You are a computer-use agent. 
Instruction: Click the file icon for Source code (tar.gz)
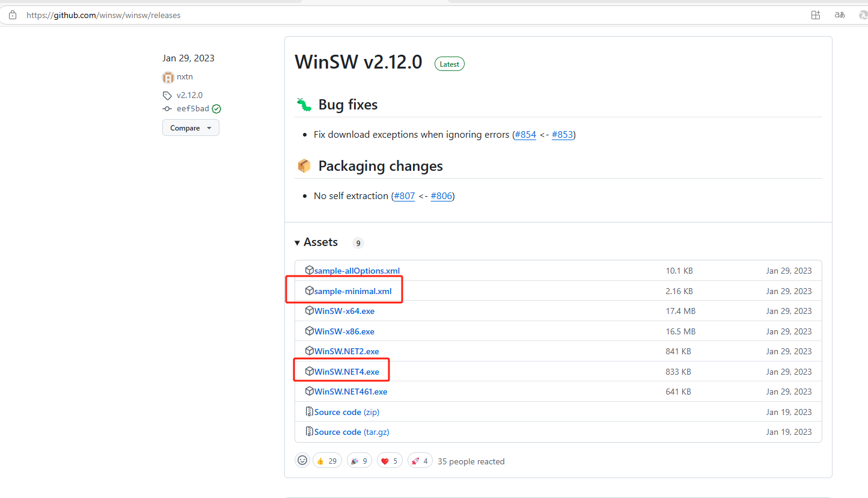point(310,432)
